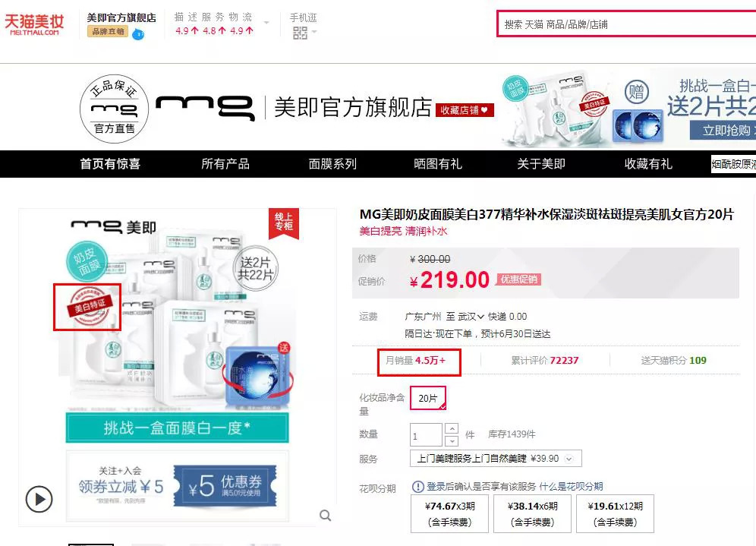Decrease quantity with down arrow
This screenshot has height=546, width=756.
452,441
